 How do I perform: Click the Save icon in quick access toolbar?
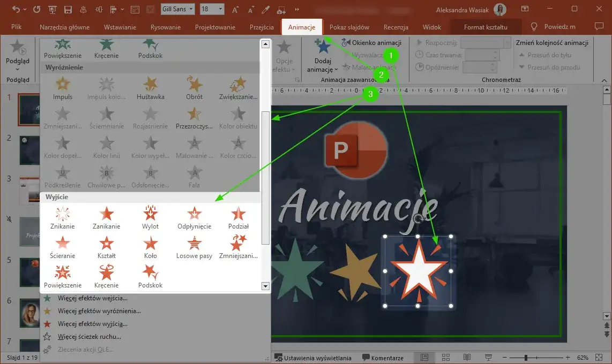(x=67, y=10)
